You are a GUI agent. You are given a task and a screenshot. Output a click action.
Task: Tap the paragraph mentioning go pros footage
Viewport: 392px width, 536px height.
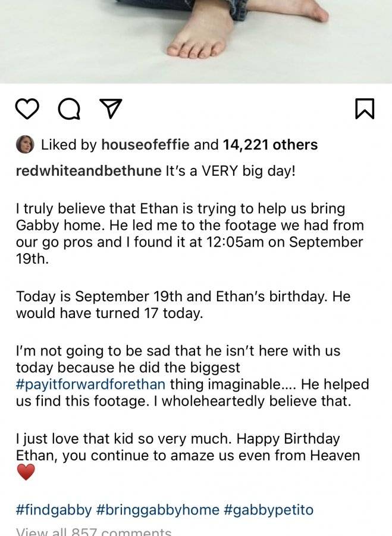pyautogui.click(x=190, y=234)
